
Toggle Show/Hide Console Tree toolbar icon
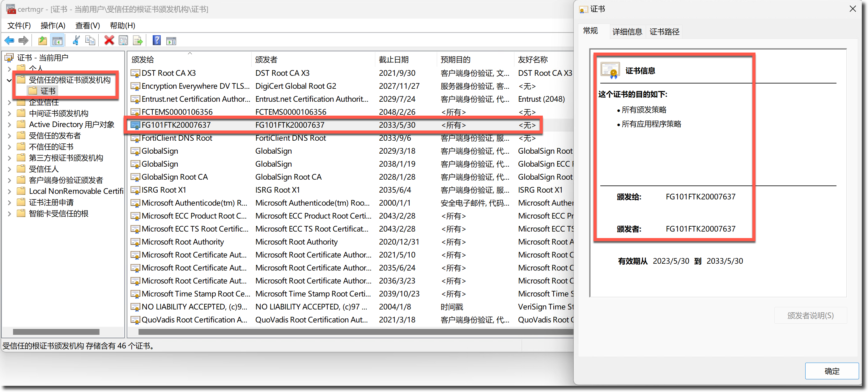(x=57, y=40)
